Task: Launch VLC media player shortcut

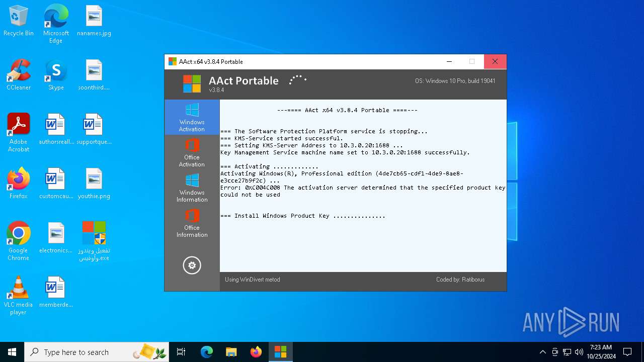Action: (19, 296)
